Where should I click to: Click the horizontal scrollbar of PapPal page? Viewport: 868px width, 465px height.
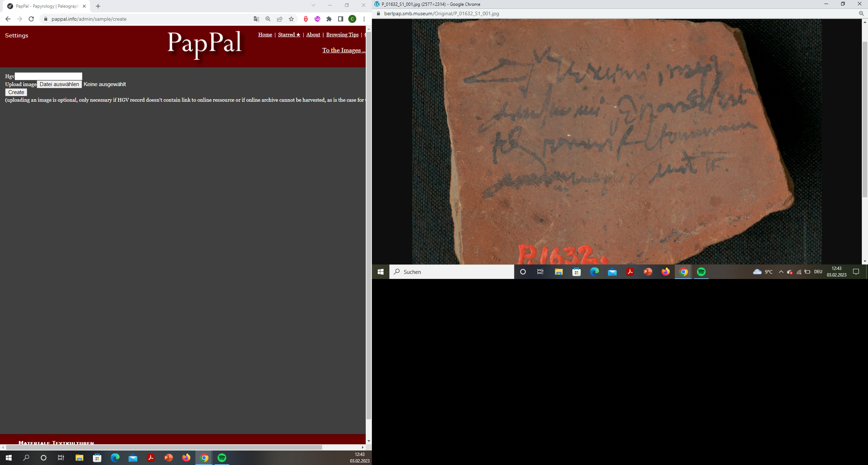163,447
